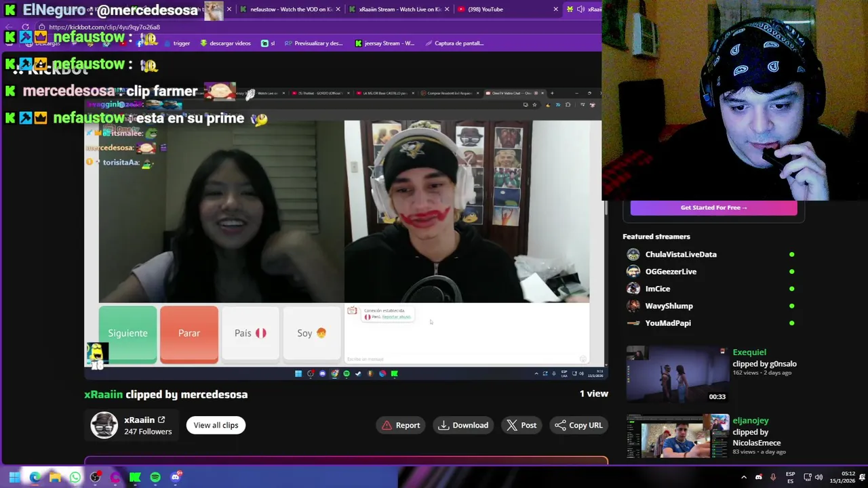Viewport: 868px width, 488px height.
Task: Open OBS Studio from the taskbar
Action: click(x=95, y=477)
